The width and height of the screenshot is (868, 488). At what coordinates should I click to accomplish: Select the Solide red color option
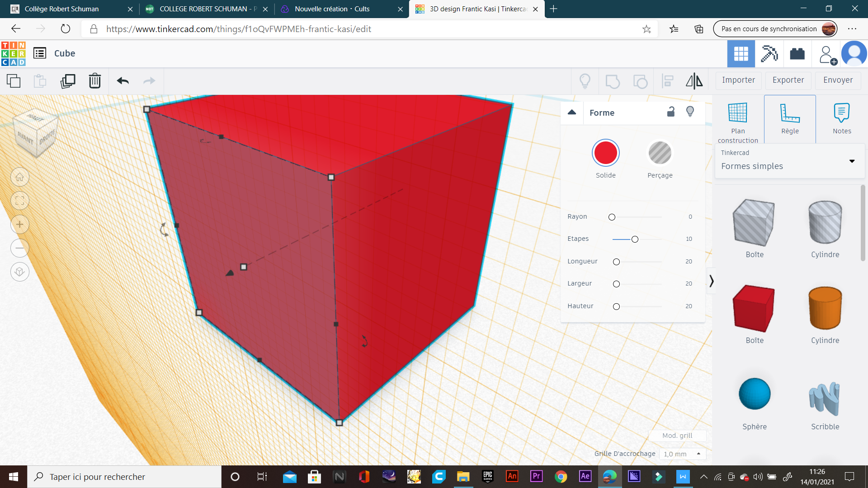pos(605,153)
